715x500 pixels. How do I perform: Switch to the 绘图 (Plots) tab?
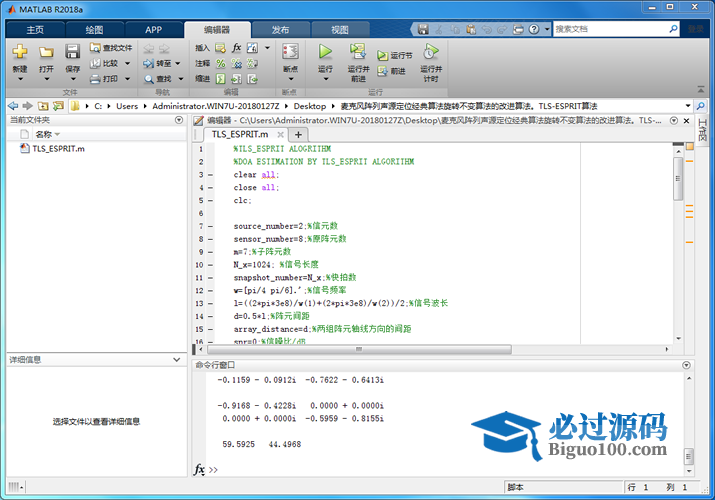[94, 29]
